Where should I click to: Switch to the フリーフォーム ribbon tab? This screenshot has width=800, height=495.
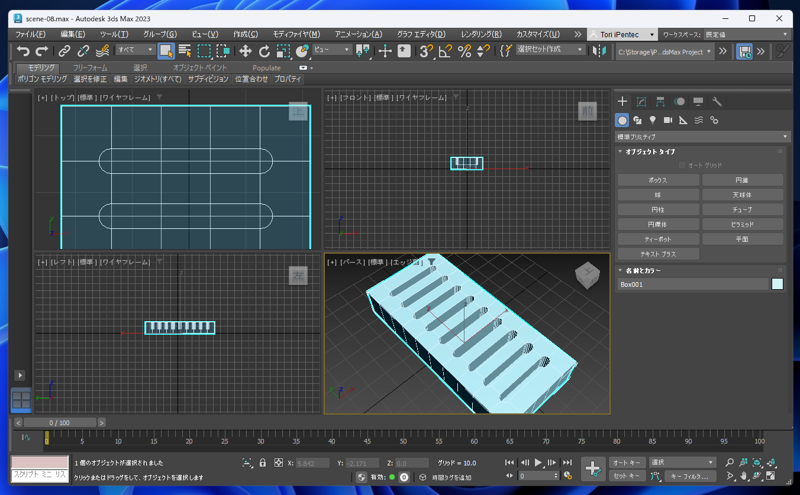[90, 67]
